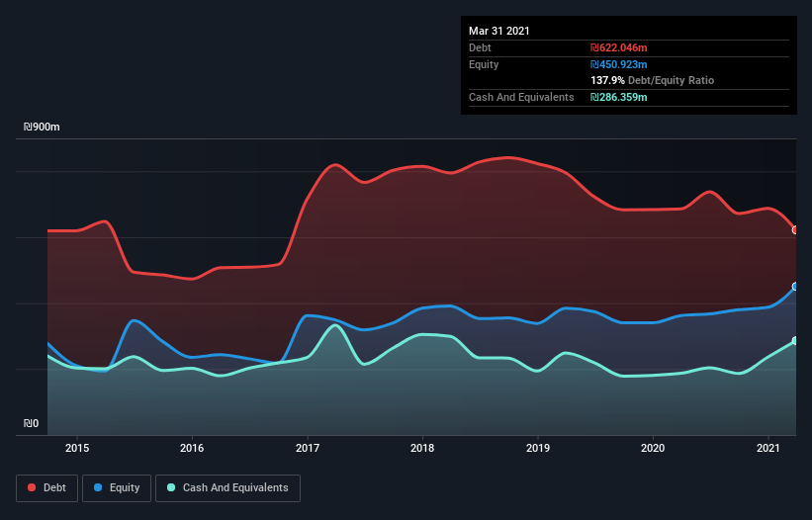The image size is (812, 520).
Task: Click Cash And Equivalents label in tooltip
Action: click(521, 97)
